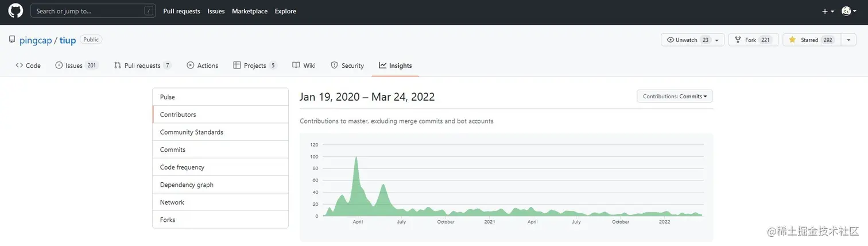Viewport: 868px width, 246px height.
Task: Open the Projects tab
Action: coord(255,66)
